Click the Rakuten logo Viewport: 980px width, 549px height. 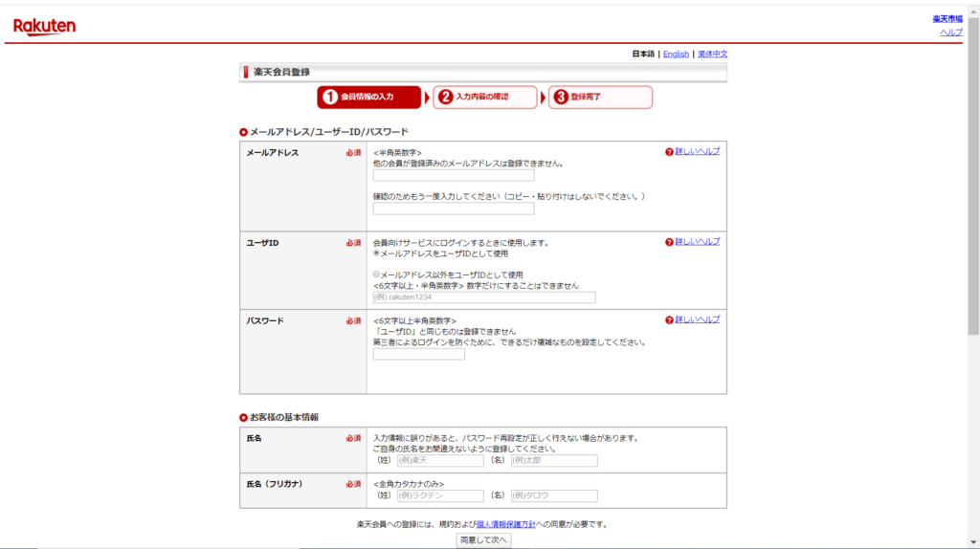[44, 27]
